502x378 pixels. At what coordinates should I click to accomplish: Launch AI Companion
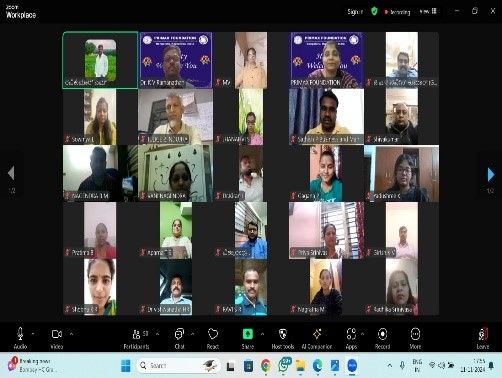(x=317, y=338)
